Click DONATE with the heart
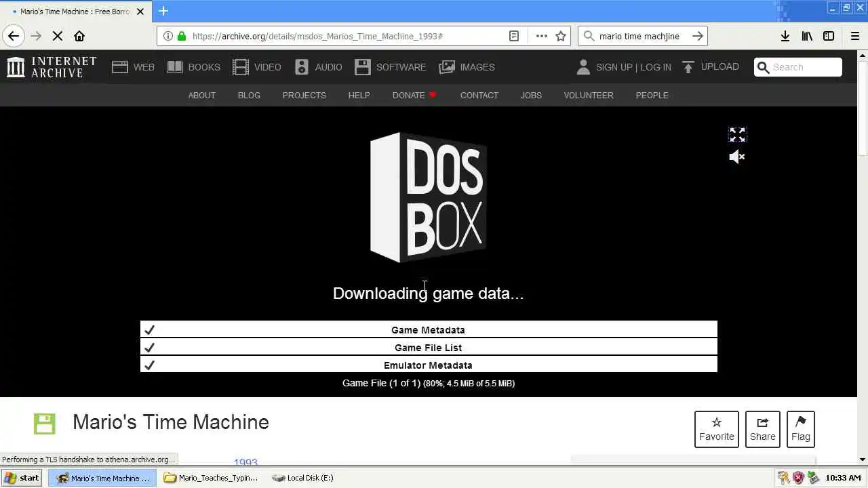 click(x=414, y=96)
